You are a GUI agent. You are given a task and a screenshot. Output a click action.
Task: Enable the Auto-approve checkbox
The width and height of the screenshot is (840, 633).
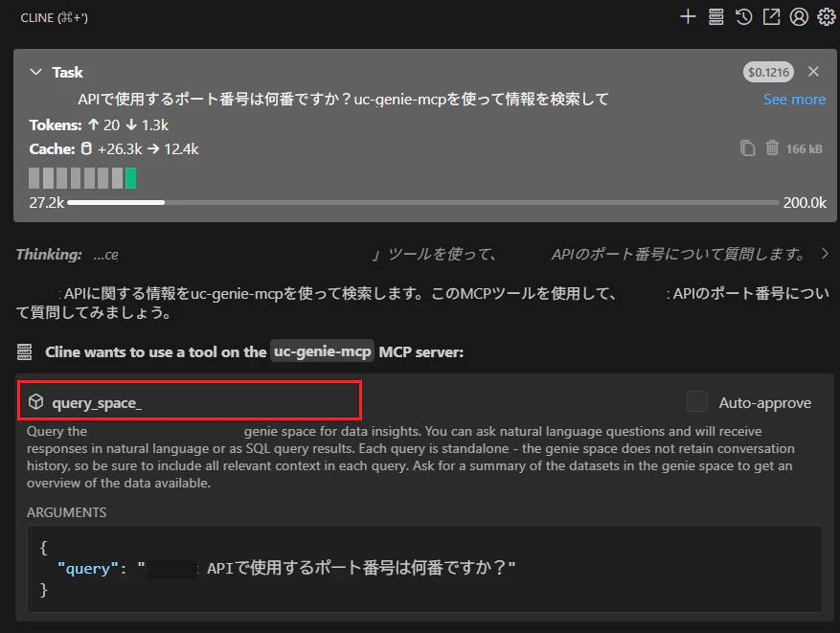[696, 402]
